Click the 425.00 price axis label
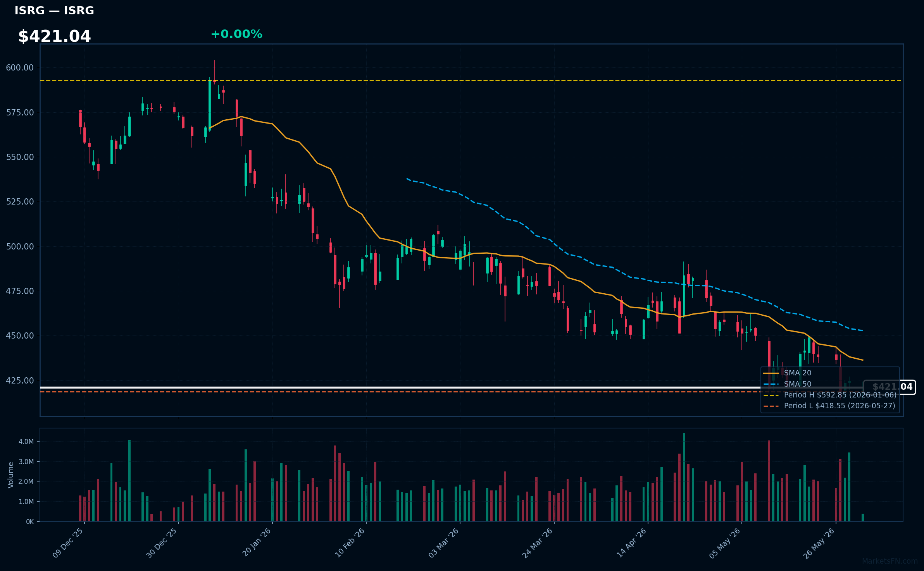Image resolution: width=924 pixels, height=571 pixels. click(20, 381)
